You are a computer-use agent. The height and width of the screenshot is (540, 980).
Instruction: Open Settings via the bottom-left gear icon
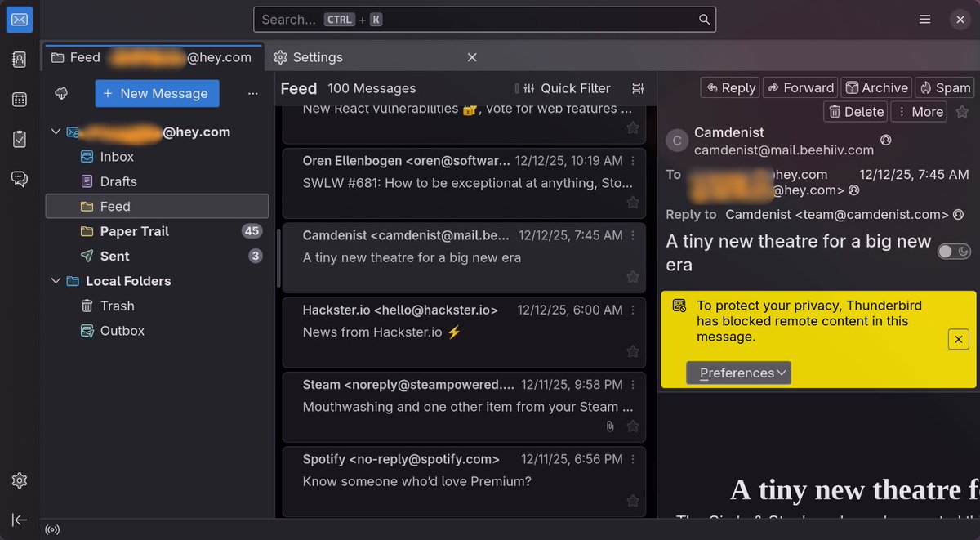(x=20, y=480)
